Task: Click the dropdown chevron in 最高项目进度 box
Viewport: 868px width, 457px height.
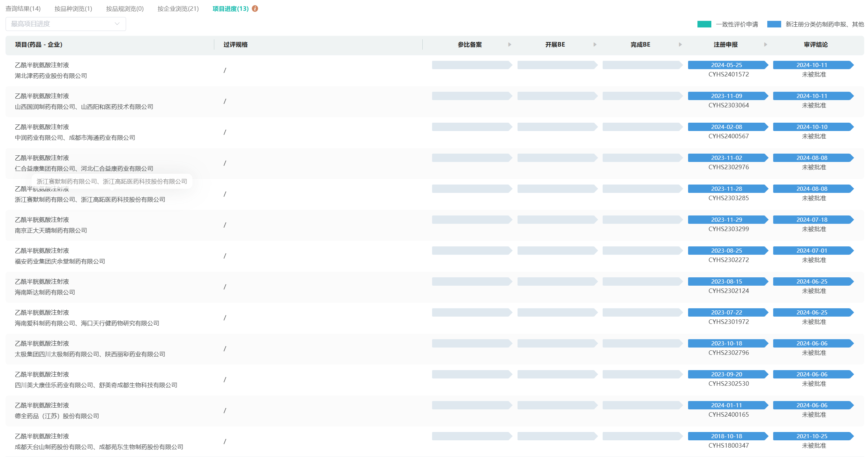Action: [x=117, y=24]
